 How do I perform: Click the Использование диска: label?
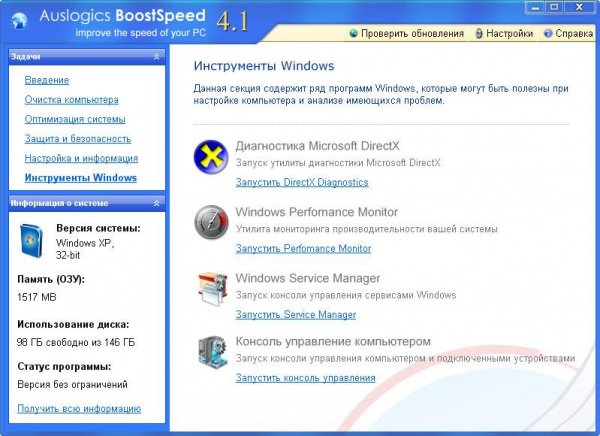click(73, 324)
